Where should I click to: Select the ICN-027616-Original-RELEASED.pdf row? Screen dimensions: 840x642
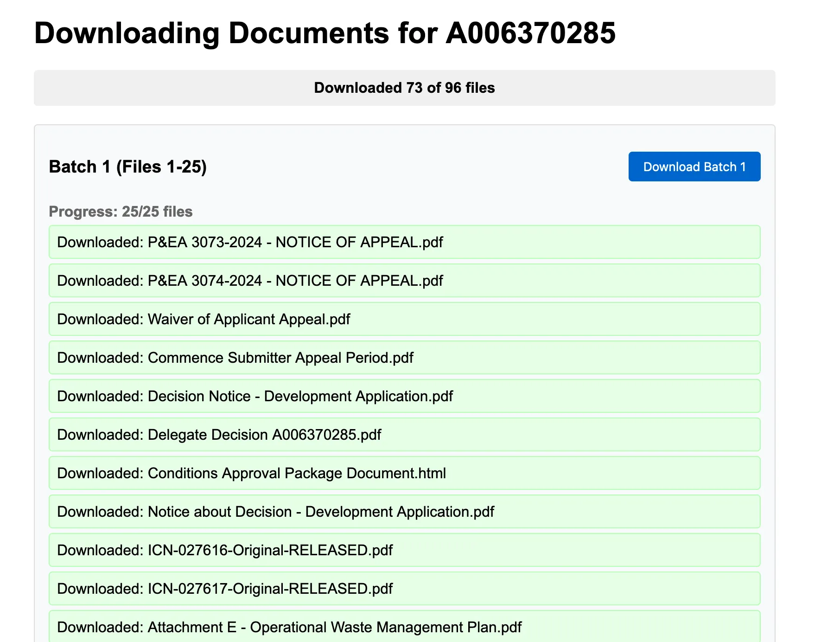click(x=404, y=550)
